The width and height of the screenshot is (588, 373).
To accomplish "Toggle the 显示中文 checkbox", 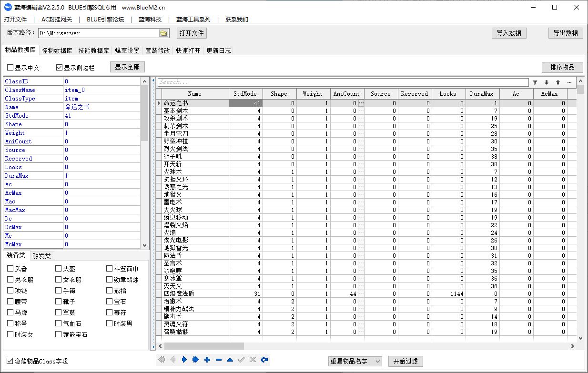I will [10, 68].
